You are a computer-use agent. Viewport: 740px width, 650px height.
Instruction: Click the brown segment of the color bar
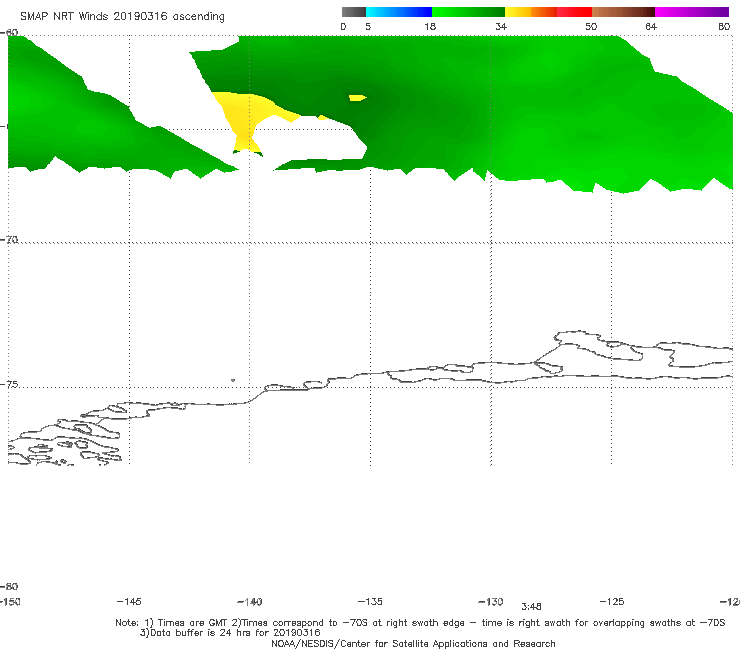(x=623, y=12)
